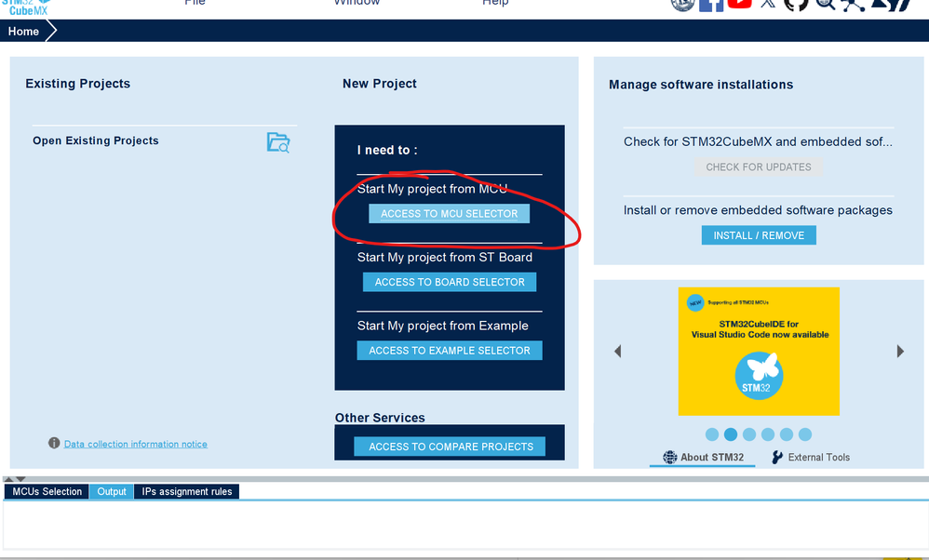Select the fourth carousel dot
Viewport: 929px width, 560px height.
click(x=768, y=434)
